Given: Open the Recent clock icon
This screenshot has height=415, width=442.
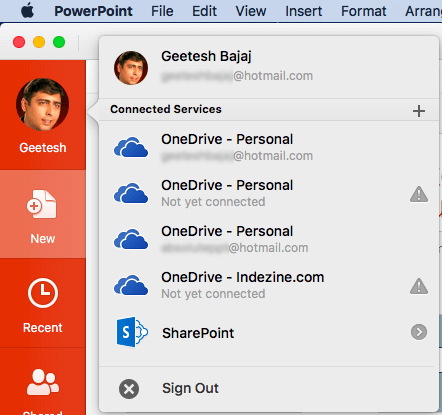Looking at the screenshot, I should 43,293.
